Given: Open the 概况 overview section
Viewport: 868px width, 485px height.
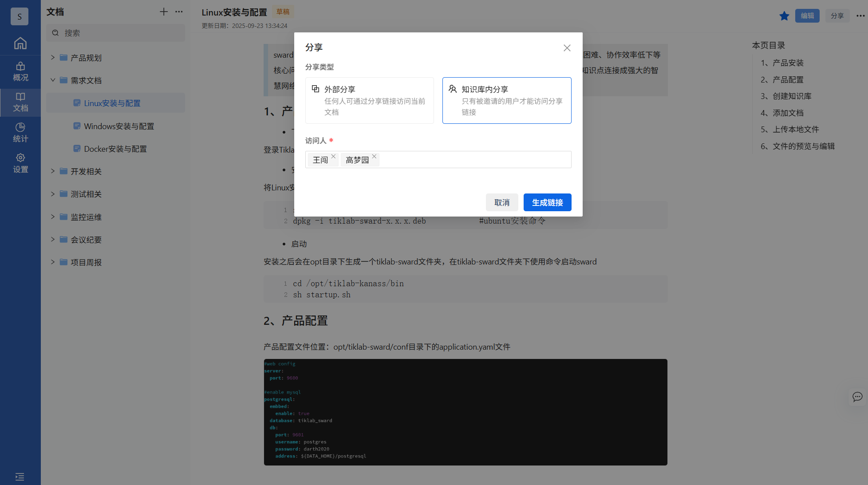Looking at the screenshot, I should 20,71.
